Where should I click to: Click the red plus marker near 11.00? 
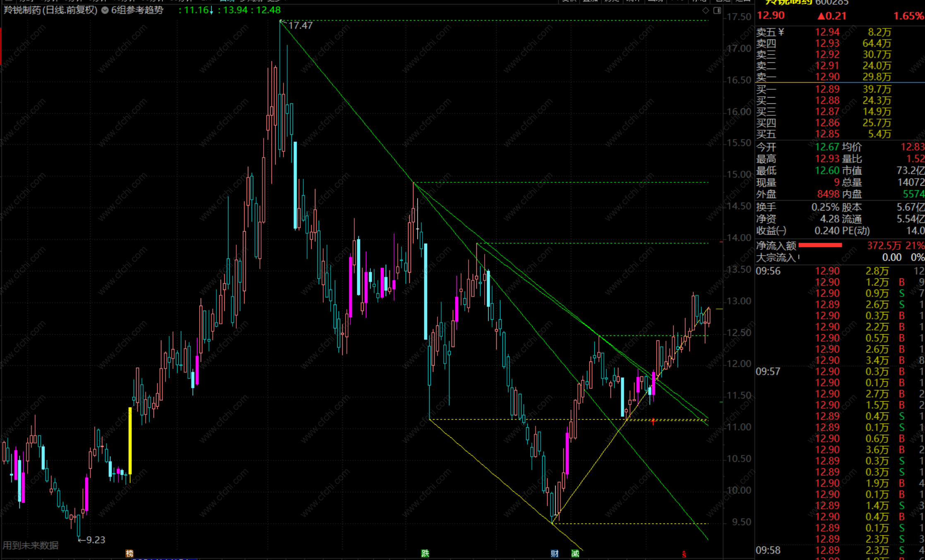pos(653,422)
